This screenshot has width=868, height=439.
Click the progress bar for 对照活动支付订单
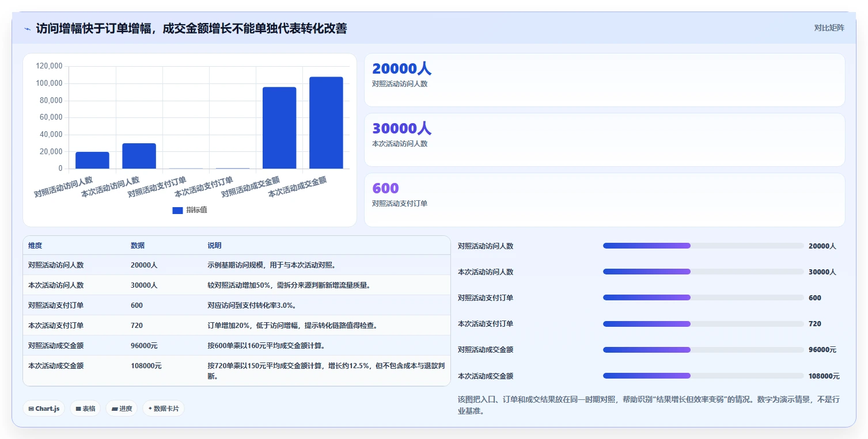[703, 297]
